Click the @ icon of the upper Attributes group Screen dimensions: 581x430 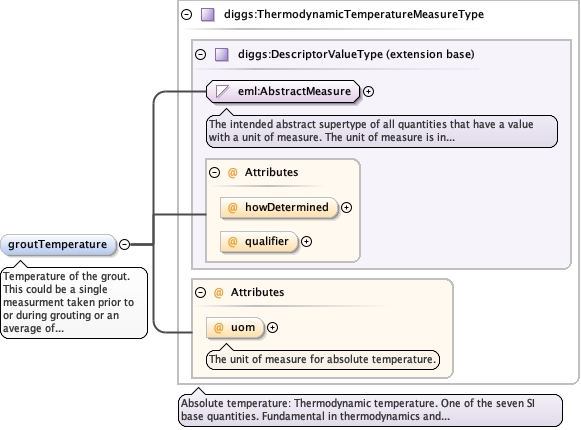(x=232, y=172)
